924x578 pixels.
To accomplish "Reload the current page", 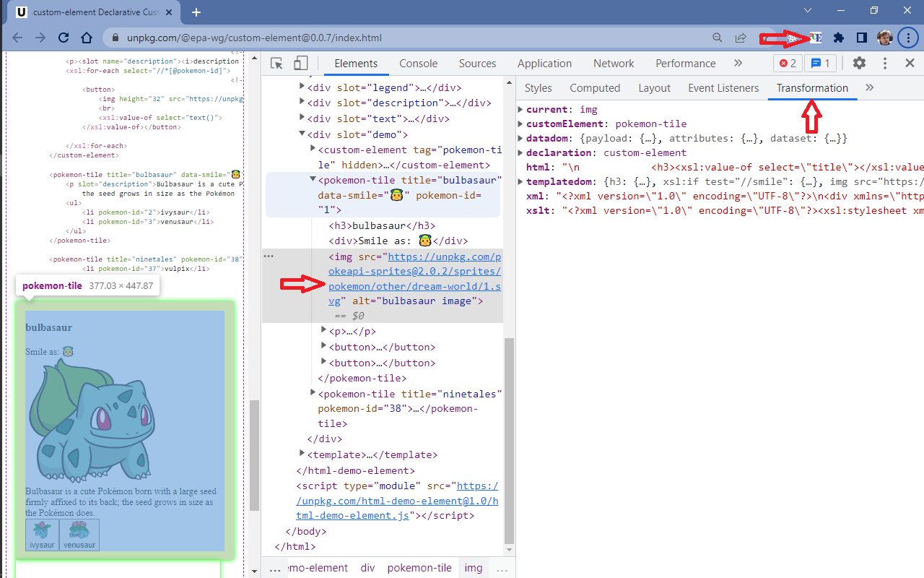I will coord(64,38).
